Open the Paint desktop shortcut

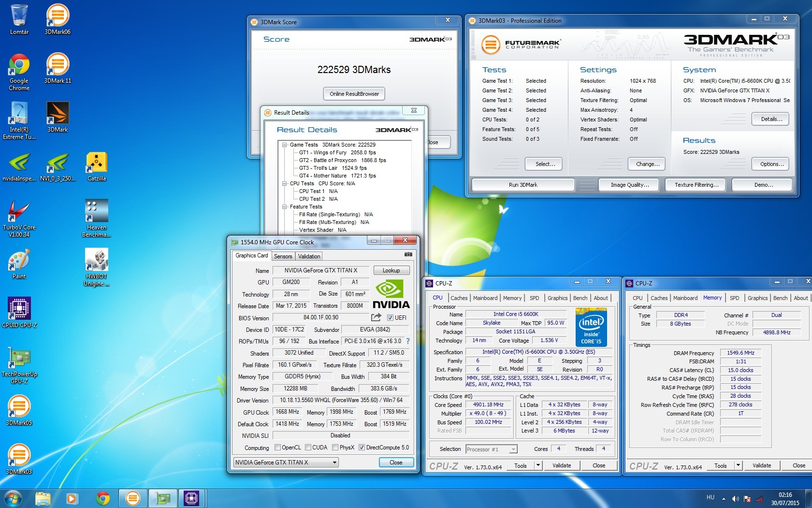19,264
